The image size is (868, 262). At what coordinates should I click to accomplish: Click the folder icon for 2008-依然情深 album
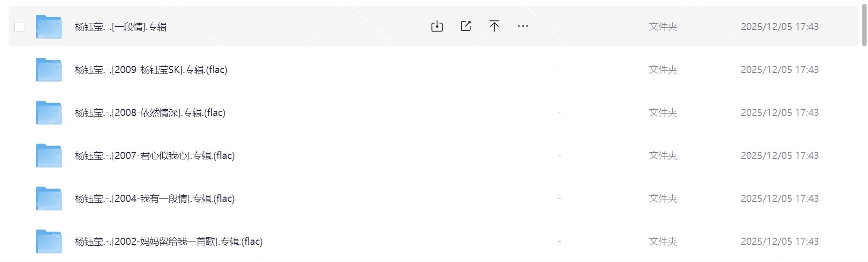coord(49,113)
